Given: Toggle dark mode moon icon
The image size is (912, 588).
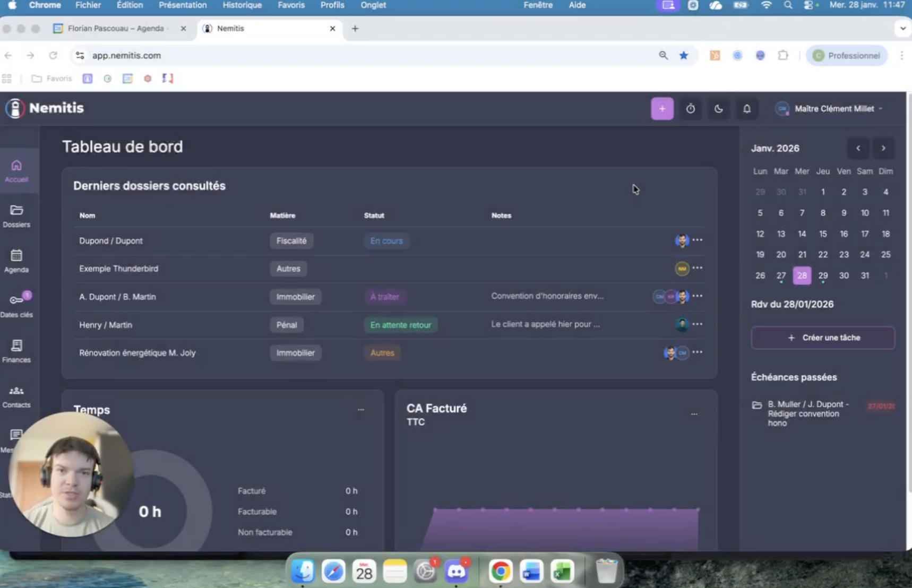Looking at the screenshot, I should [x=718, y=109].
